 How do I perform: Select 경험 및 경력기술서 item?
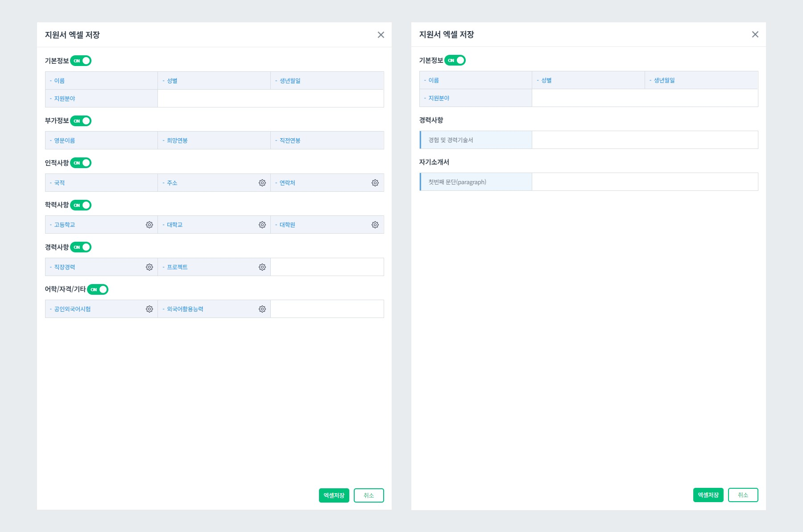pos(476,140)
